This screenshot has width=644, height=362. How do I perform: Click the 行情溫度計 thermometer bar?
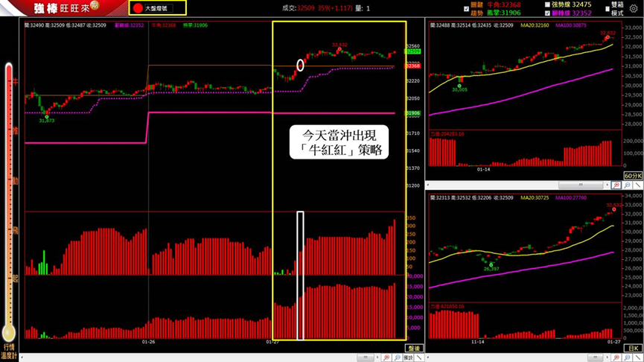point(9,193)
